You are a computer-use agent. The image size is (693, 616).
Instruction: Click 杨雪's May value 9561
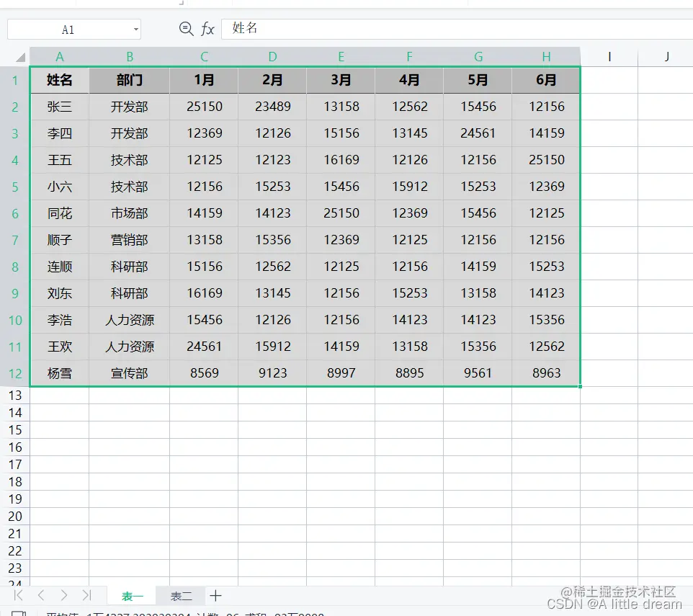(478, 373)
